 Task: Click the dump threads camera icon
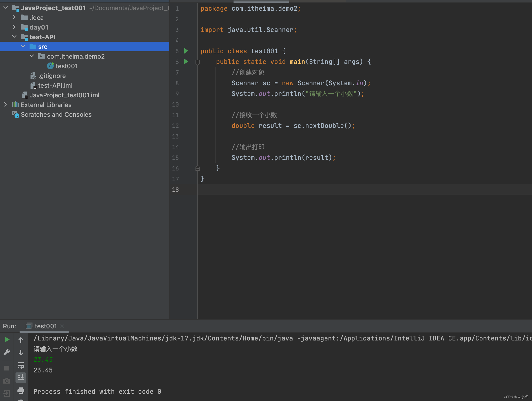(7, 381)
